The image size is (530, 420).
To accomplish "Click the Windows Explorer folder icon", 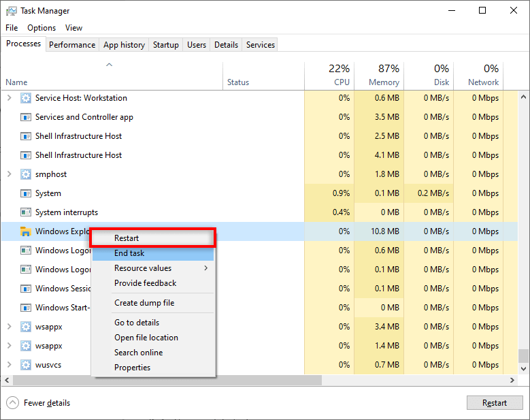I will coord(26,231).
